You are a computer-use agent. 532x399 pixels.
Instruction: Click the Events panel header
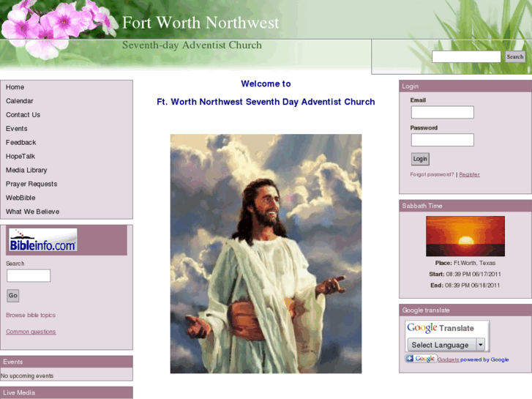[x=67, y=362]
